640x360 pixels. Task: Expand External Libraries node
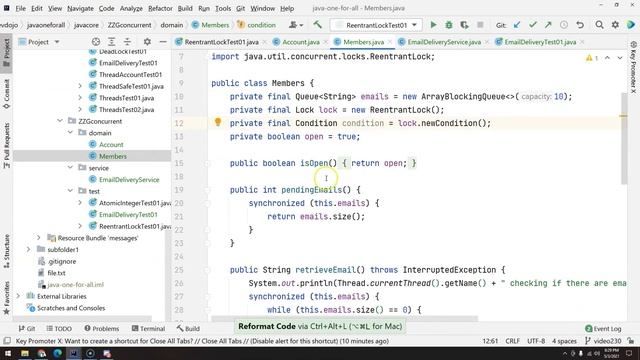click(x=18, y=296)
